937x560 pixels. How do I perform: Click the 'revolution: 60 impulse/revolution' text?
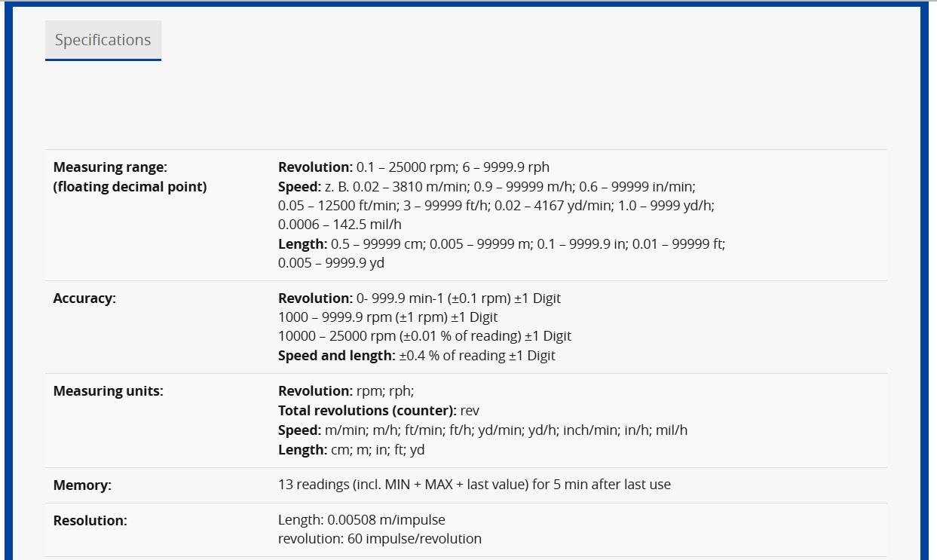(x=380, y=539)
